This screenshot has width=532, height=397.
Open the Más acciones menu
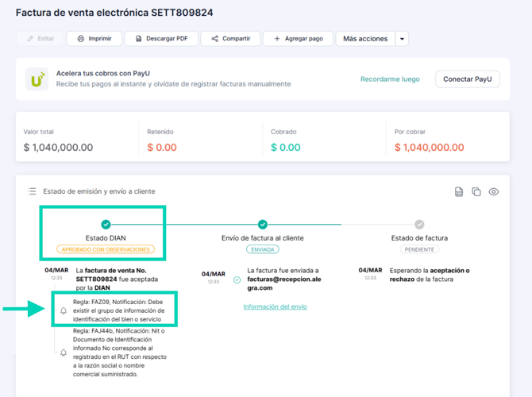coord(364,39)
